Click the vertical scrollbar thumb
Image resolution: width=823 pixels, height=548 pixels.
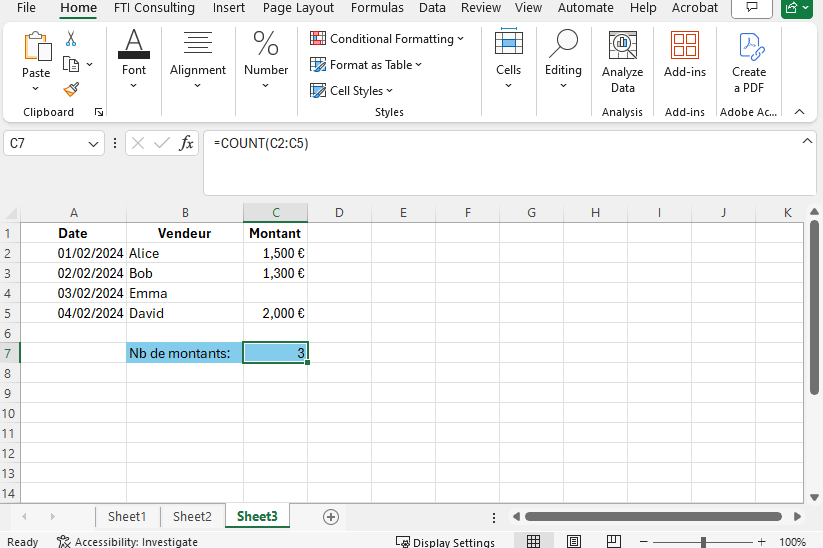click(x=814, y=307)
